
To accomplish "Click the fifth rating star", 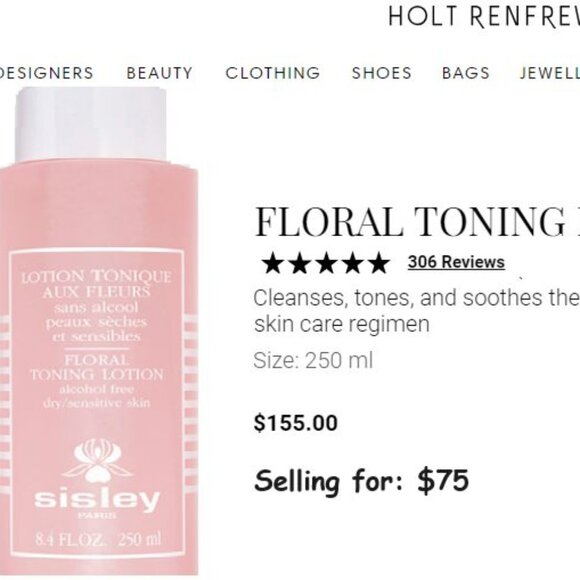I will coord(378,263).
